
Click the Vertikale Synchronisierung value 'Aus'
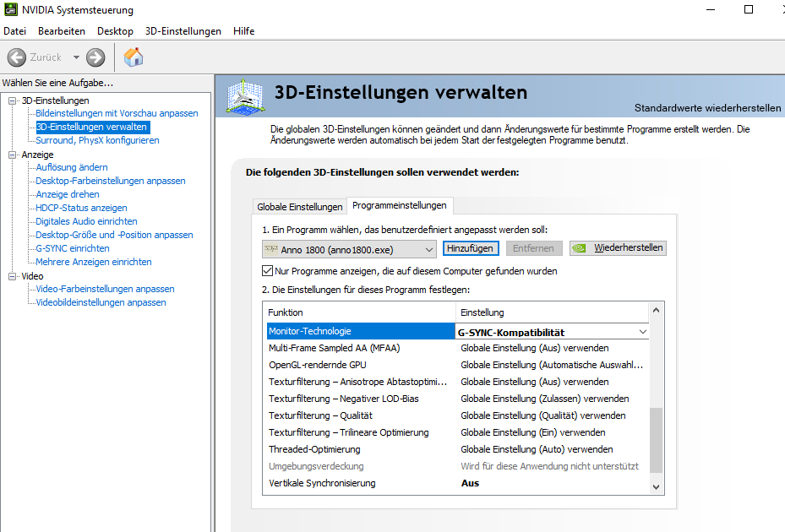470,483
